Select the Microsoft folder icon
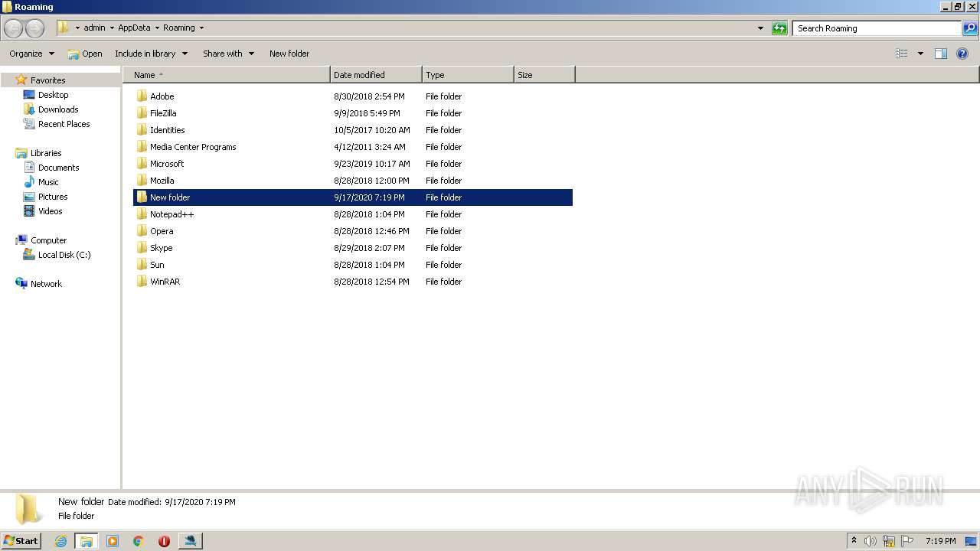 coord(142,164)
